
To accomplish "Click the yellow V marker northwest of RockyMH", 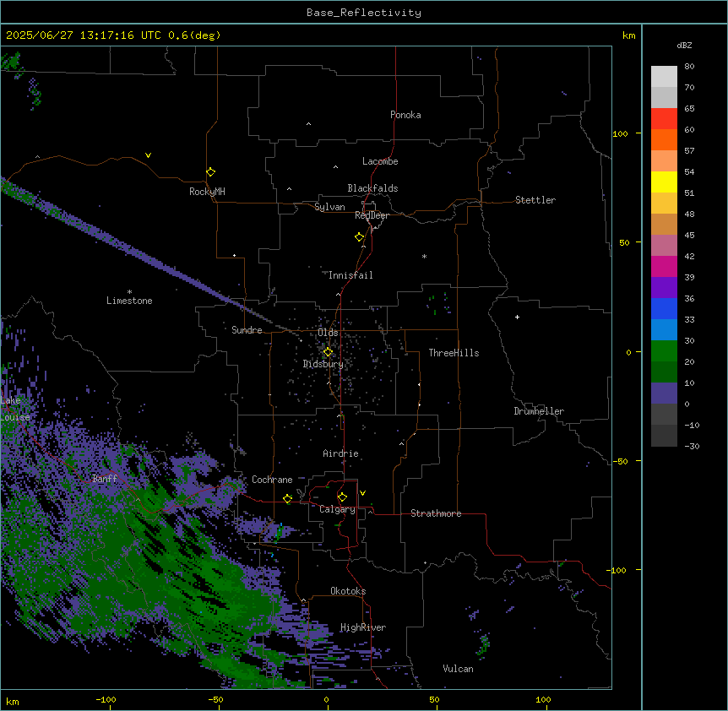I will pos(148,155).
